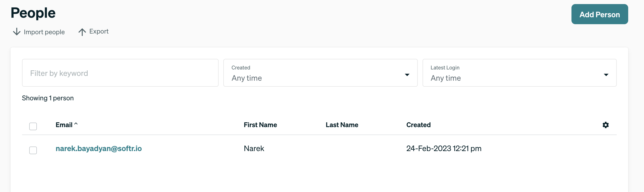The width and height of the screenshot is (644, 192).
Task: Click the Export link text
Action: click(x=99, y=32)
